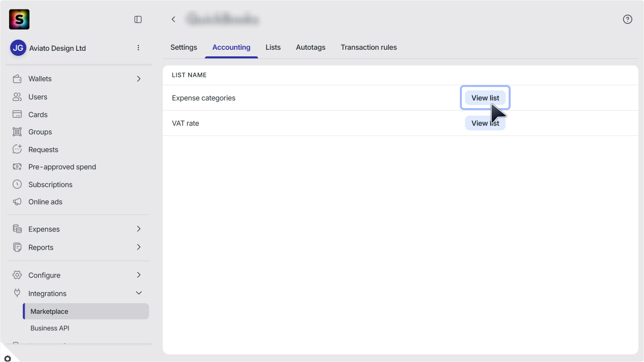
Task: Expand the Configure submenu chevron
Action: [139, 275]
